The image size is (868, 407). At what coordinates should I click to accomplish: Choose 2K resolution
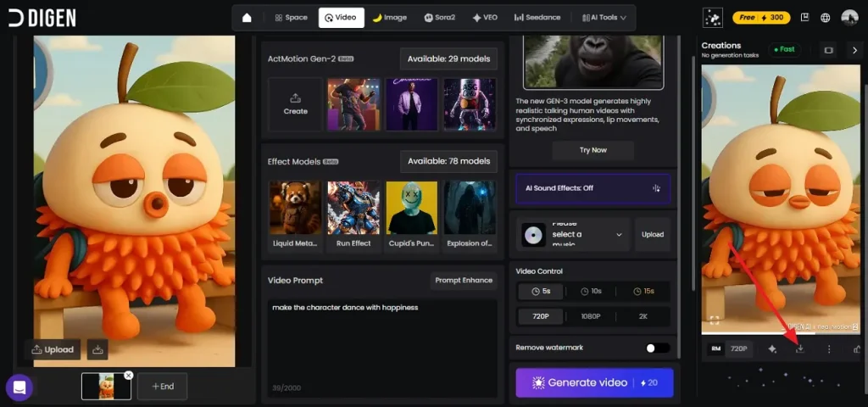(643, 317)
